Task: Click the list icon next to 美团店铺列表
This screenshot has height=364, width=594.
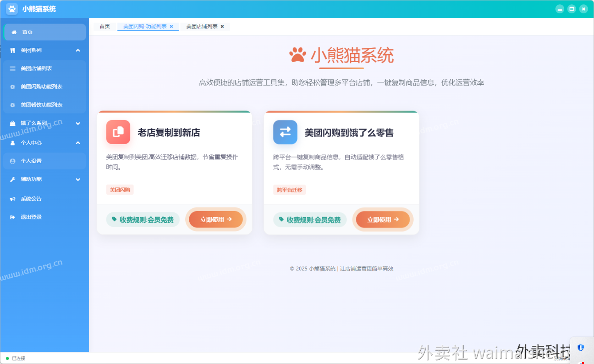Action: click(12, 69)
